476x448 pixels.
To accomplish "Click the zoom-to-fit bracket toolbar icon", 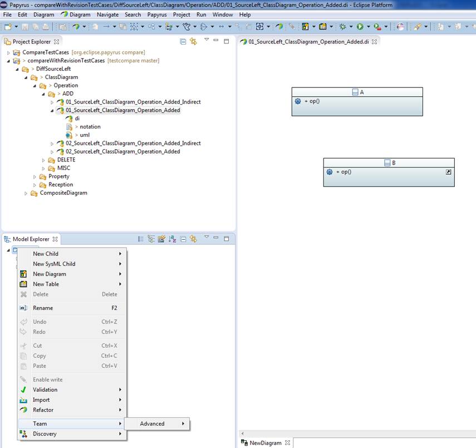I will click(x=259, y=27).
